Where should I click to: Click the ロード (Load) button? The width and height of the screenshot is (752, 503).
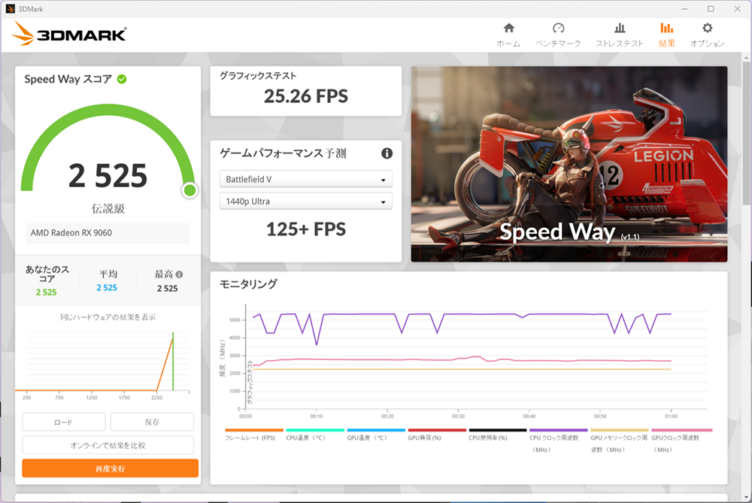[x=63, y=422]
